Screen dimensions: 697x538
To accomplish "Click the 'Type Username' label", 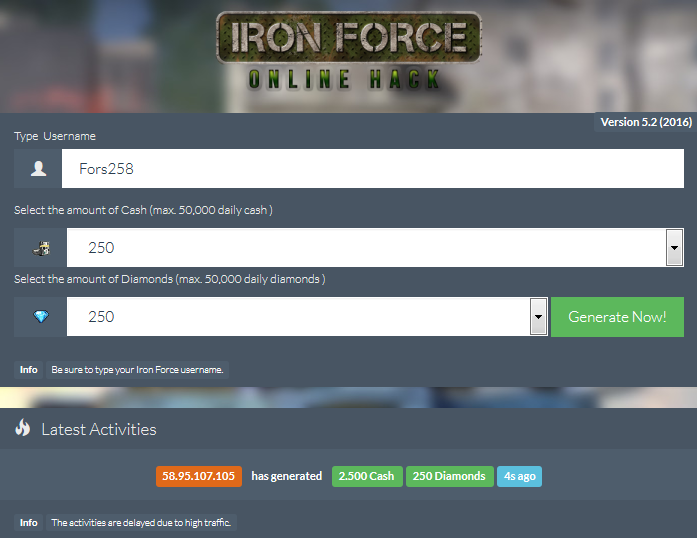I will point(55,136).
